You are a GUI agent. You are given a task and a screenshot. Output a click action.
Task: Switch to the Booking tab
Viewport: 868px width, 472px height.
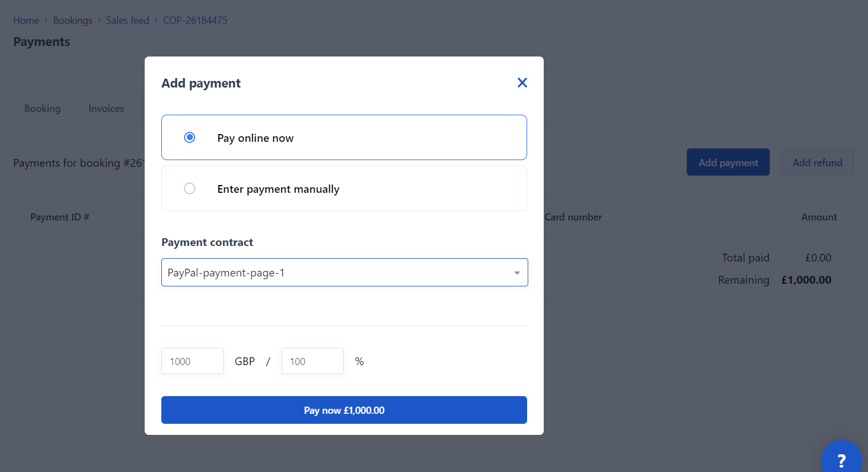click(x=43, y=109)
